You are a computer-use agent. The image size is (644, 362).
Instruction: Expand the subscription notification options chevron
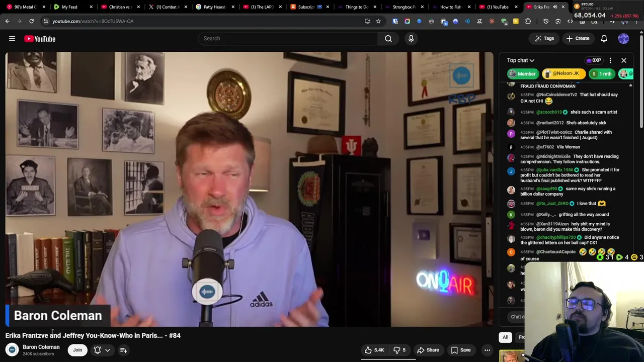[108, 350]
